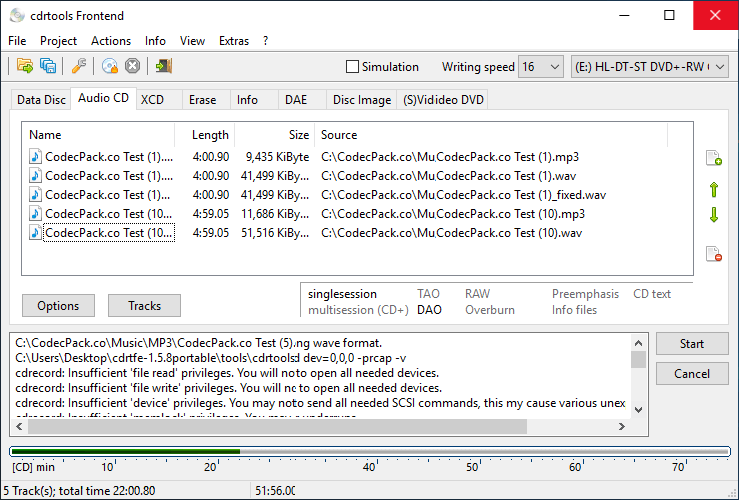This screenshot has width=739, height=500.
Task: Click the 51,516 KiBy... size cell
Action: [x=275, y=233]
